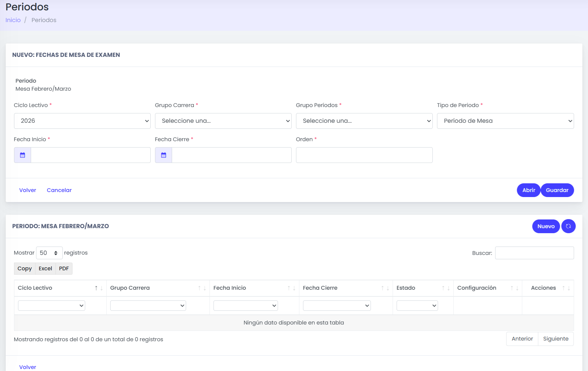Click the Guardar button
Viewport: 588px width, 371px height.
[x=557, y=190]
